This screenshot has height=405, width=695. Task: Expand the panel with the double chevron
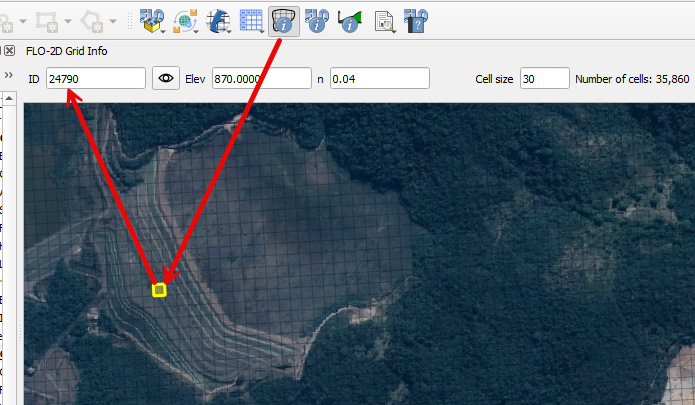9,76
